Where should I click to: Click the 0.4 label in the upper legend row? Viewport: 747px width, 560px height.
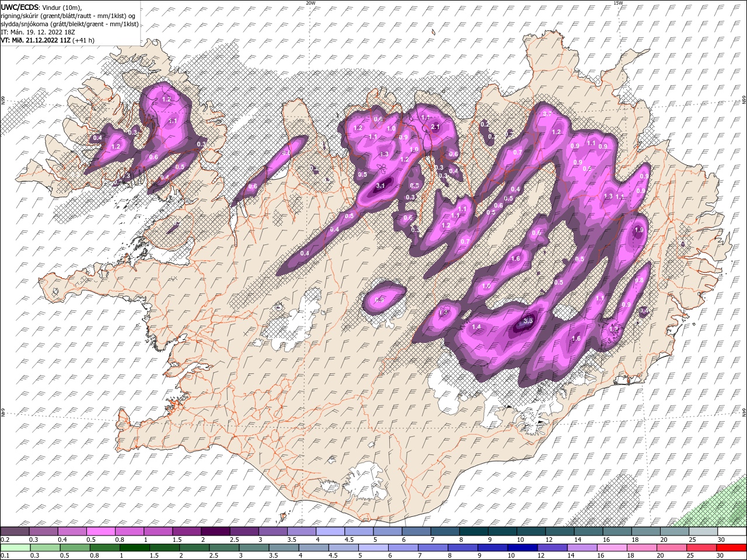click(x=62, y=540)
